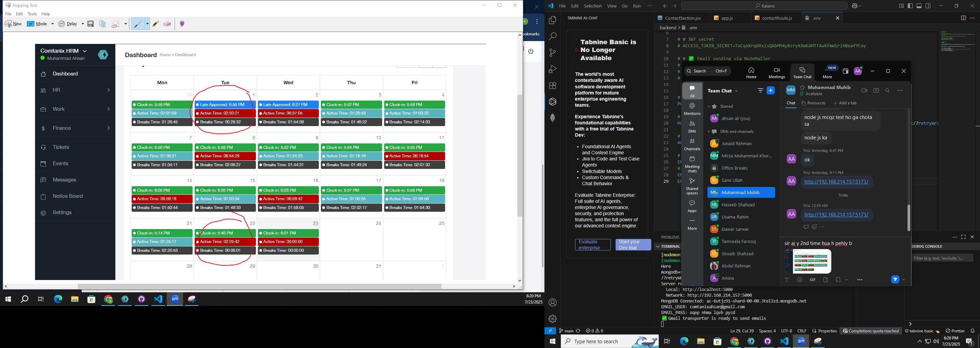Open the Resources tab in Zoom chat

point(813,103)
